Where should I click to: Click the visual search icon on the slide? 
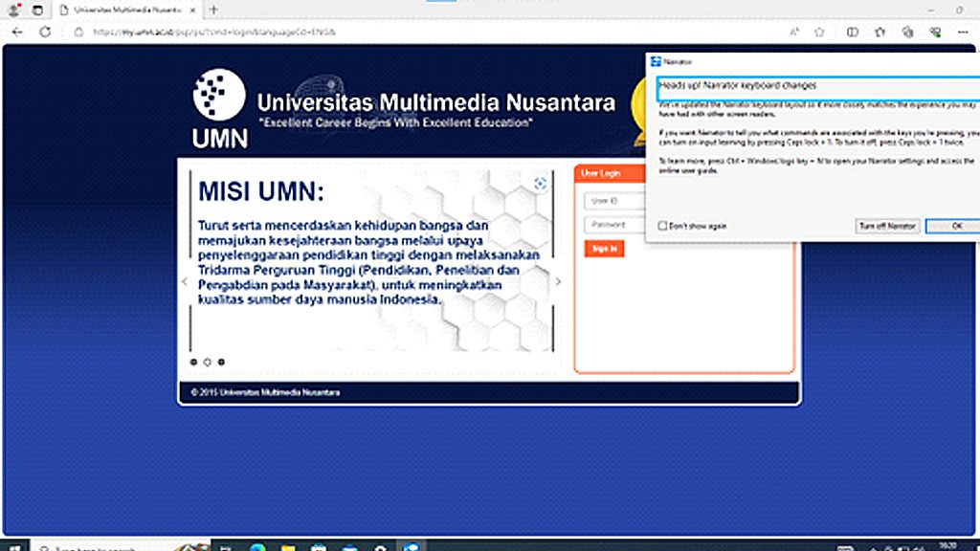(540, 184)
